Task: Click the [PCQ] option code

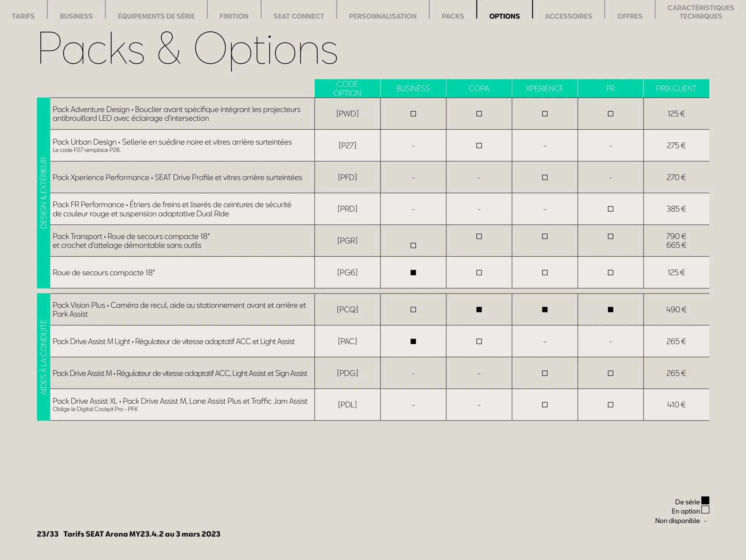Action: pos(347,309)
